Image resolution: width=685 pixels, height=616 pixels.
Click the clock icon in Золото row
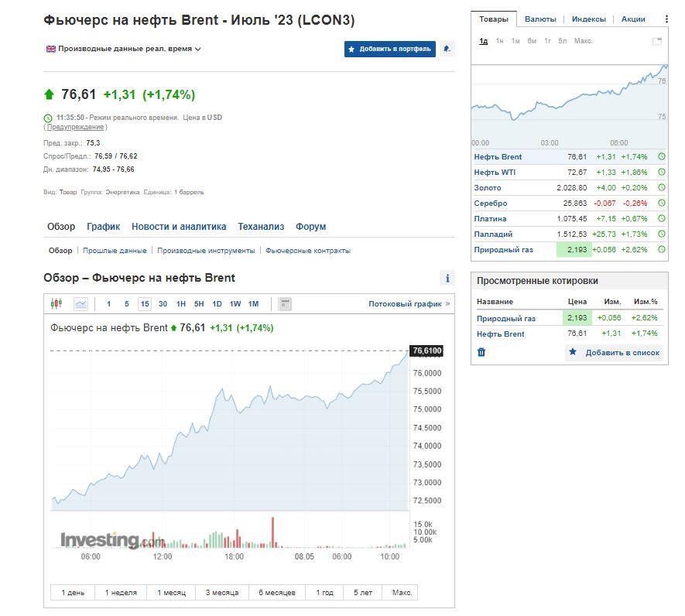click(x=661, y=188)
